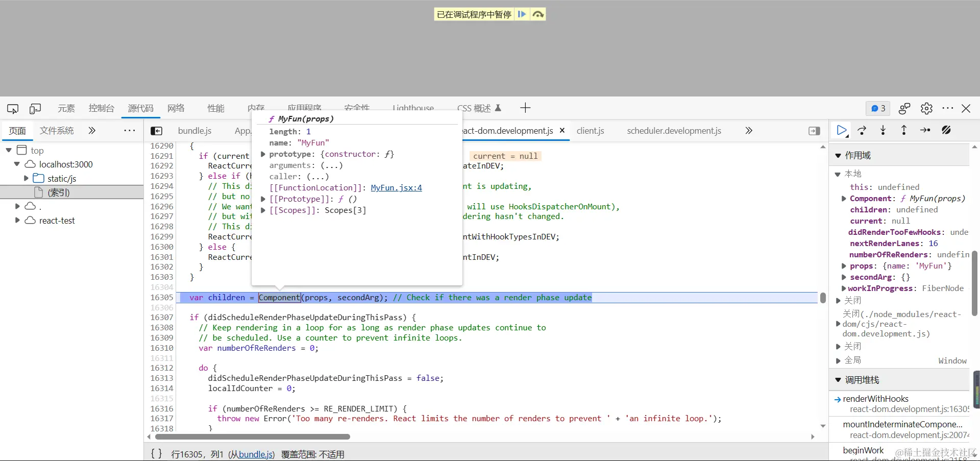This screenshot has height=461, width=980.
Task: Collapse the 本地 scope
Action: [x=838, y=174]
